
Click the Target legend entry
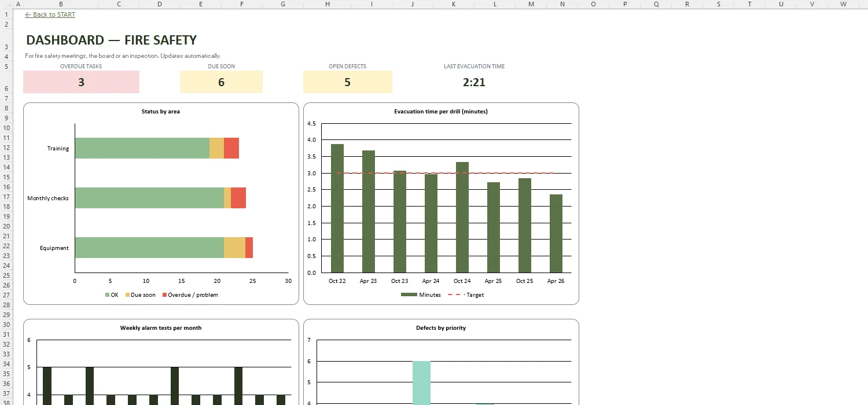[466, 295]
